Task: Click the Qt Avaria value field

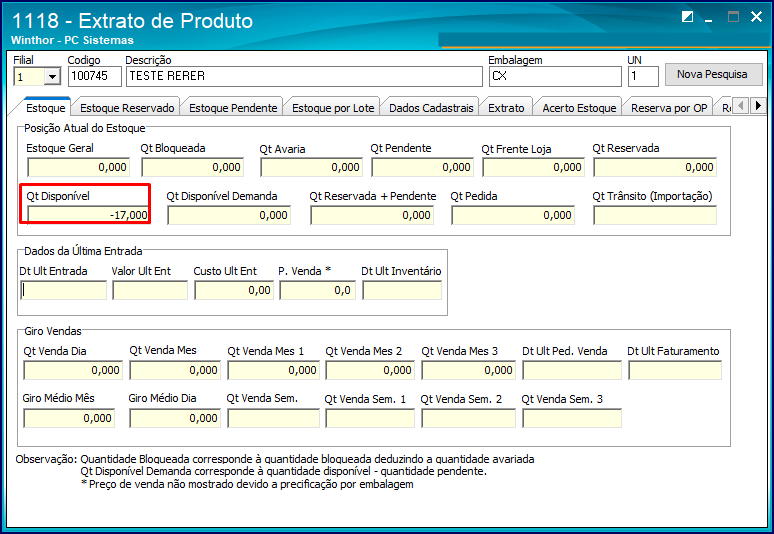Action: tap(311, 167)
